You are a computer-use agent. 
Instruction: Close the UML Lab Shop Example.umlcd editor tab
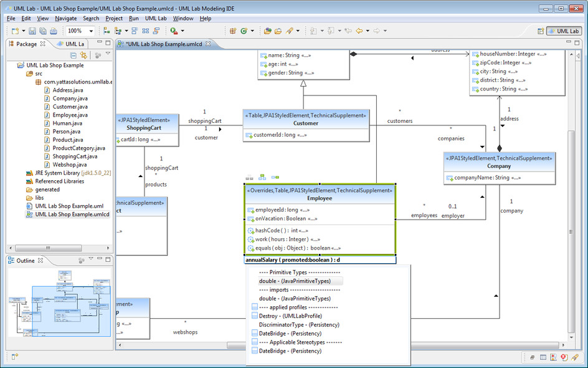[208, 44]
